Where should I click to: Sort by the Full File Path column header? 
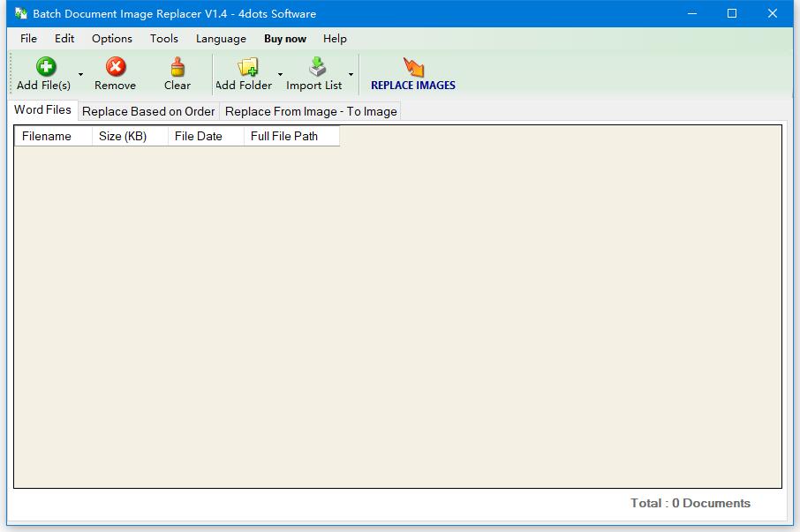(x=291, y=136)
